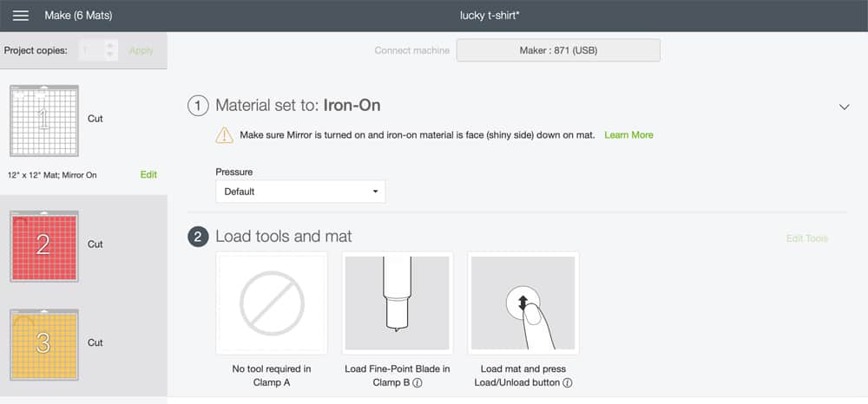Click Apply project copies button
The image size is (868, 404).
(x=141, y=50)
